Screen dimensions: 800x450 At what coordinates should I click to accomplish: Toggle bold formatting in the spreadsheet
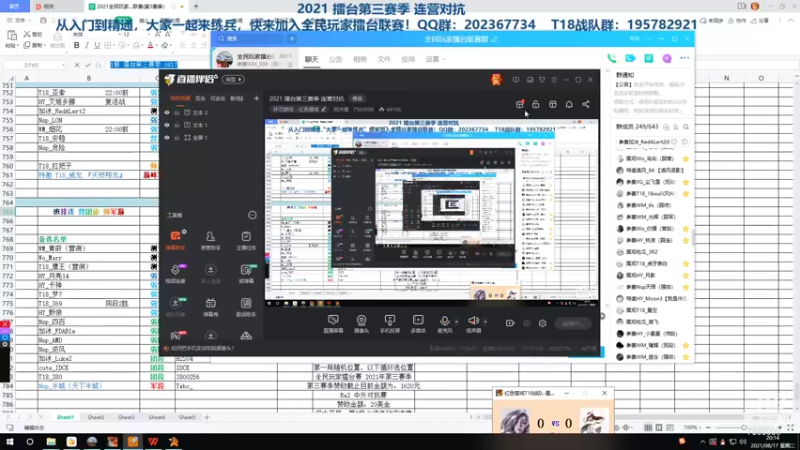coord(77,45)
